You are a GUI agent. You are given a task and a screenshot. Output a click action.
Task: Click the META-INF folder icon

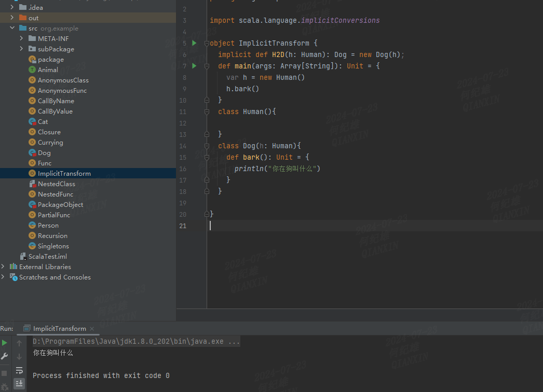pos(32,38)
